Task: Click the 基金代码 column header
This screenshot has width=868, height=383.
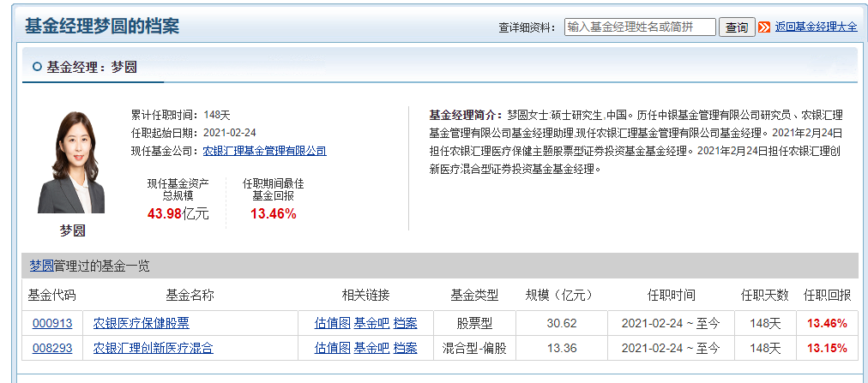Action: pyautogui.click(x=51, y=296)
